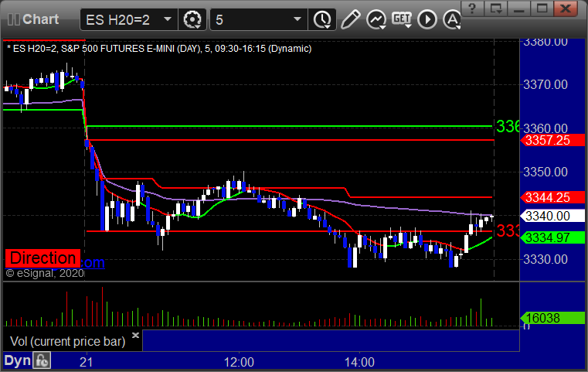This screenshot has width=588, height=372.
Task: Click the red Direction label
Action: point(42,258)
